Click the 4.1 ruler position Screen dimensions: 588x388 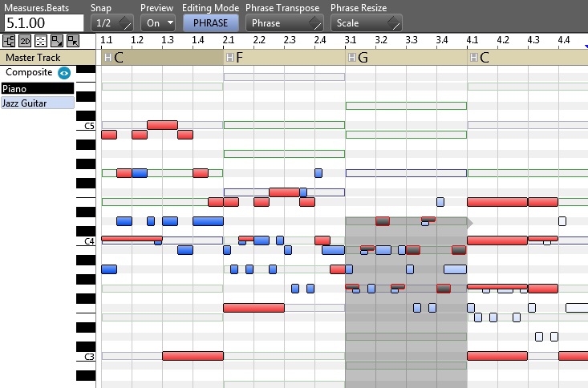[x=472, y=40]
